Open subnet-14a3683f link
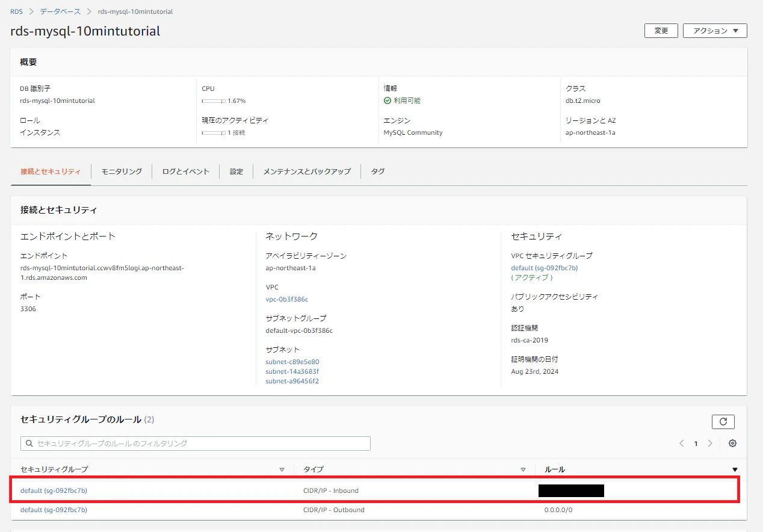The height and width of the screenshot is (532, 763). pyautogui.click(x=292, y=371)
